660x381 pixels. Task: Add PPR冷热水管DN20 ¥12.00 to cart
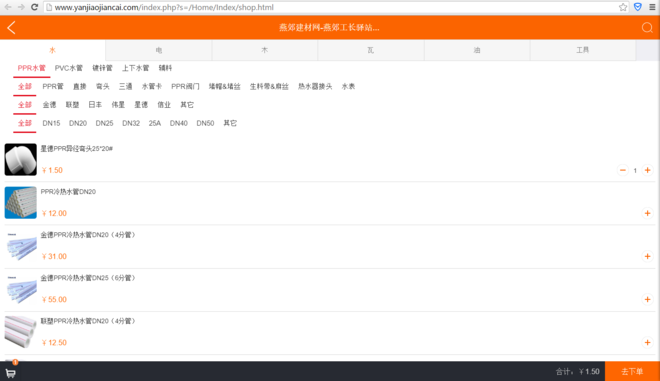[647, 213]
